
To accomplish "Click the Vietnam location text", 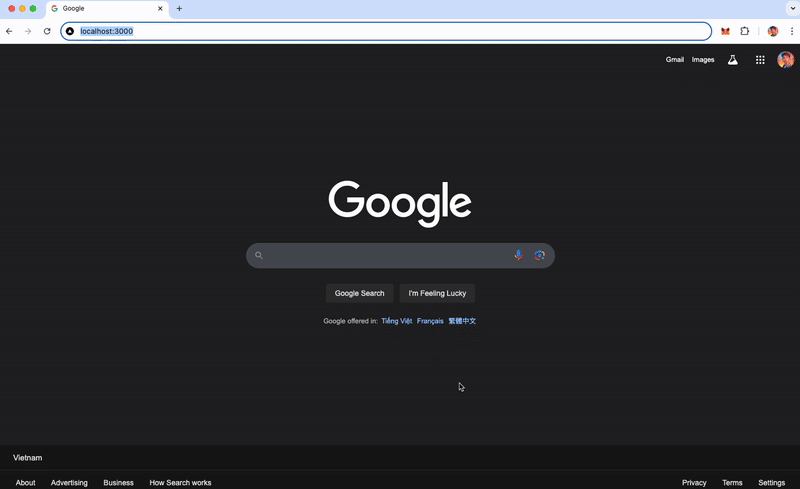I will 28,458.
